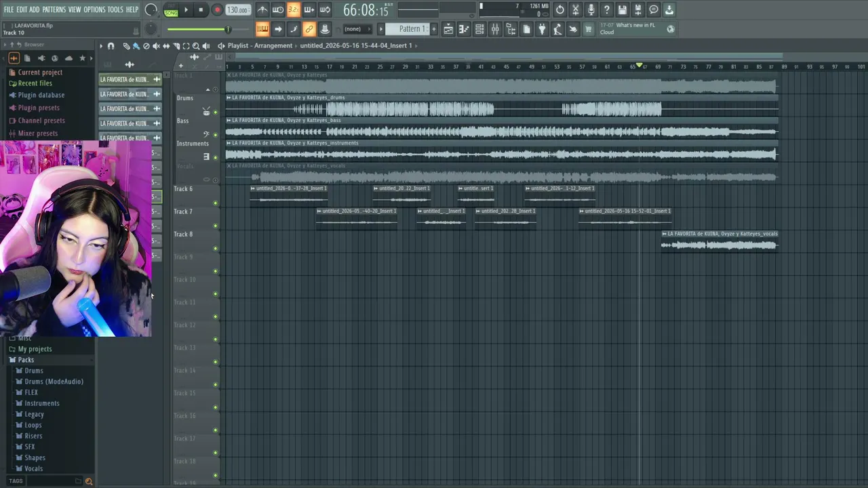The height and width of the screenshot is (488, 868).
Task: Open the Piano roll icon
Action: (464, 29)
